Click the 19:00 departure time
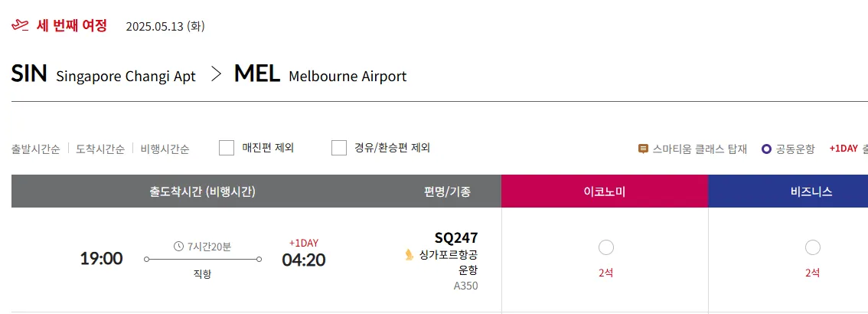This screenshot has height=314, width=868. pos(101,259)
